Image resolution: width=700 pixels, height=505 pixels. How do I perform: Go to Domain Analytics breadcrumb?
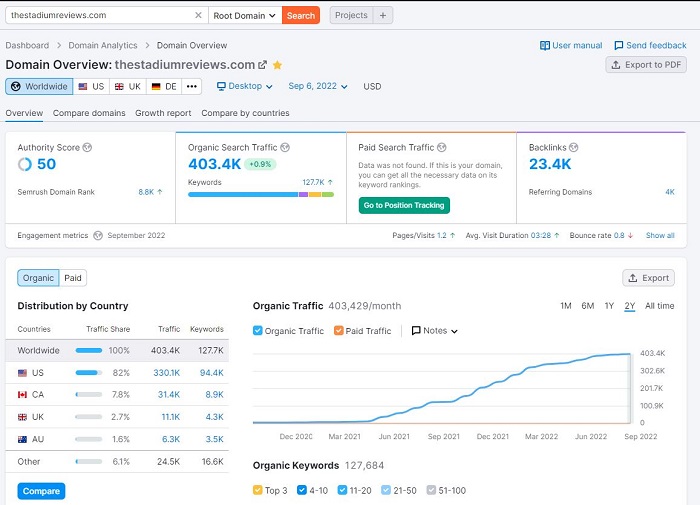coord(103,46)
